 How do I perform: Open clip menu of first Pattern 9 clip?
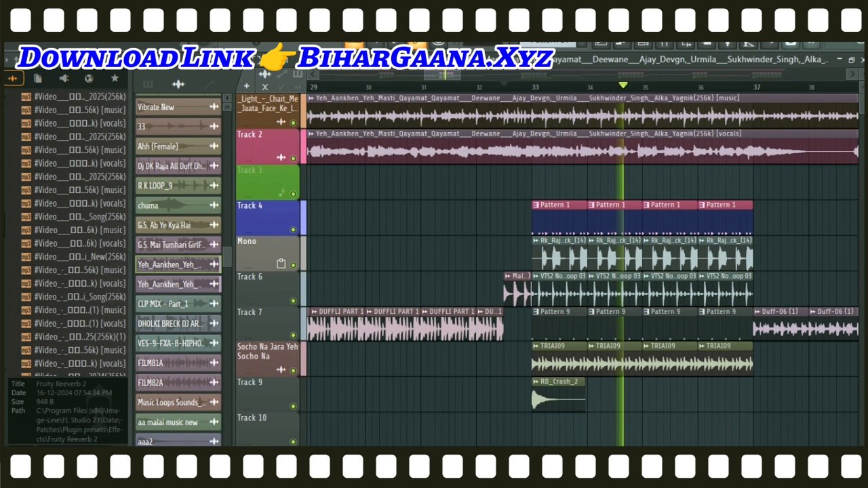tap(536, 311)
